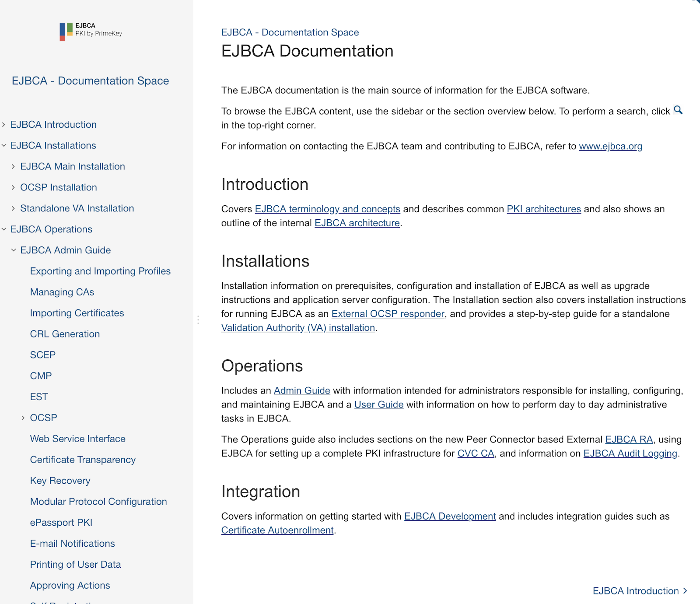Select Managing CAs in the sidebar

pyautogui.click(x=62, y=292)
